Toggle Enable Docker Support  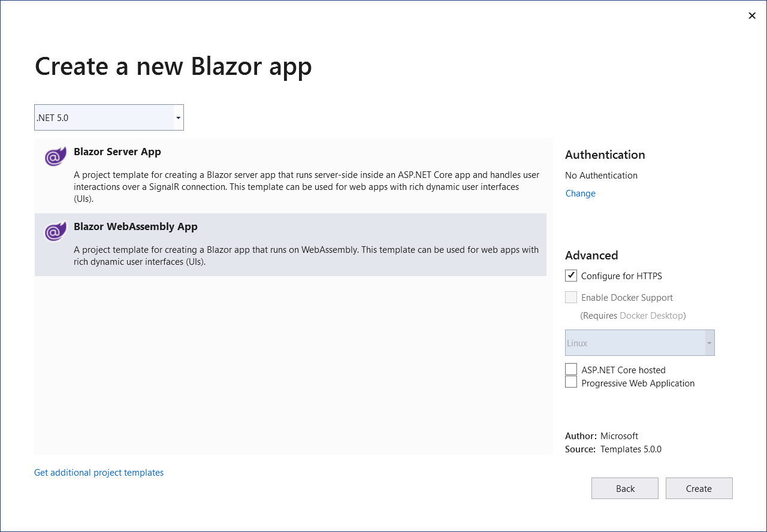coord(570,297)
